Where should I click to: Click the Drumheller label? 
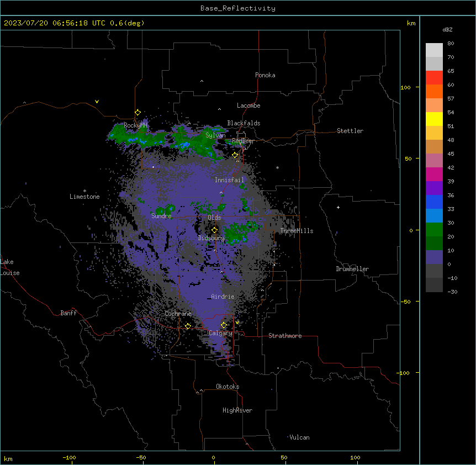(352, 269)
